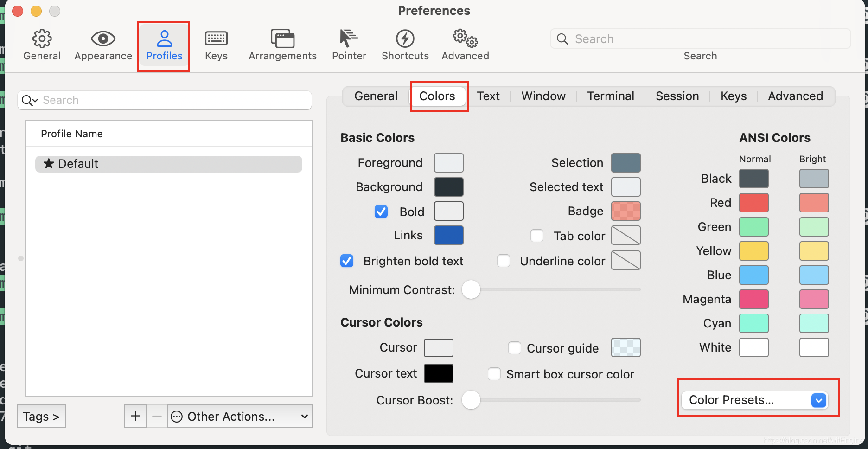Open the Cursor text color swatch
The image size is (868, 449).
(x=439, y=373)
